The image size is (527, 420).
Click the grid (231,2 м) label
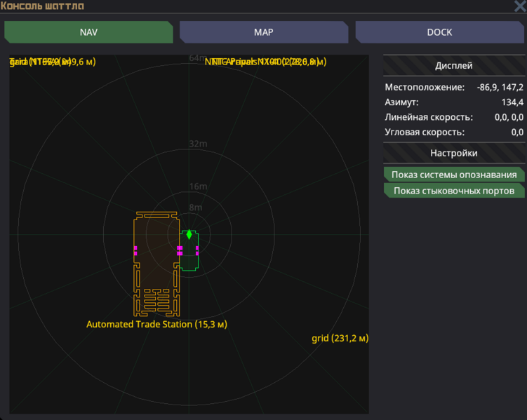coord(340,338)
